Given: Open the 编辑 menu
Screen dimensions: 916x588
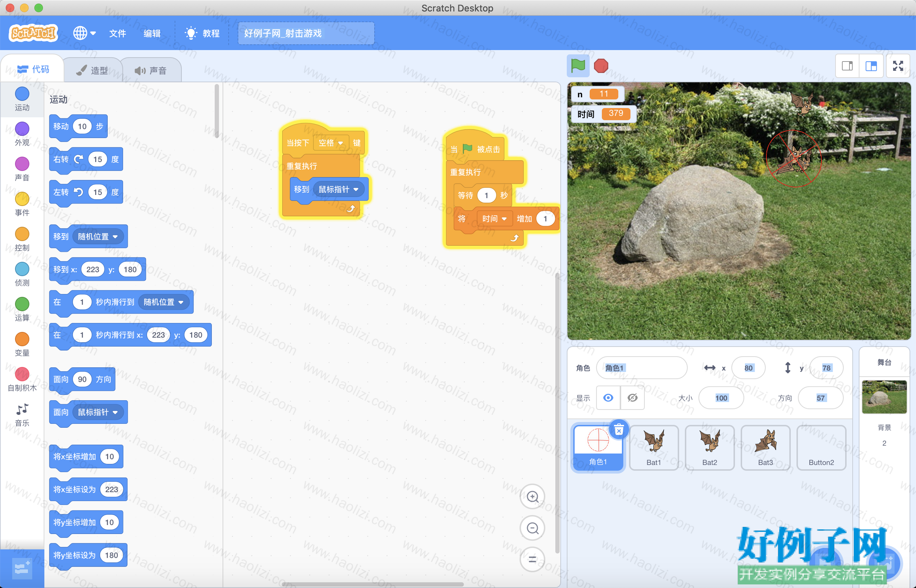Looking at the screenshot, I should [152, 33].
